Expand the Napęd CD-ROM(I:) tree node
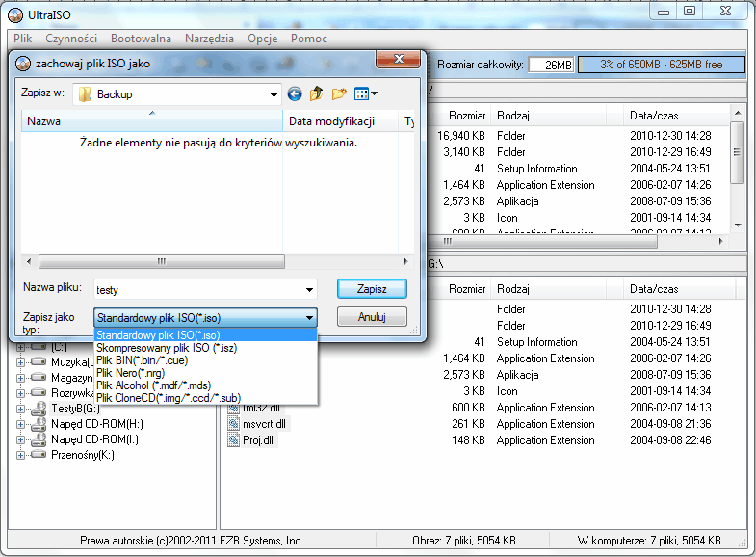Screen dimensions: 756x557 click(x=21, y=440)
